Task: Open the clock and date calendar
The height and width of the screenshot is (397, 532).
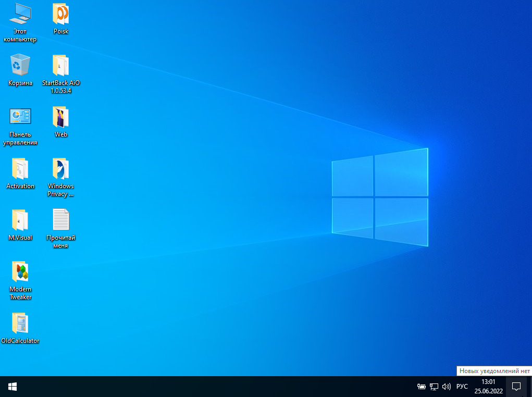Action: 488,387
